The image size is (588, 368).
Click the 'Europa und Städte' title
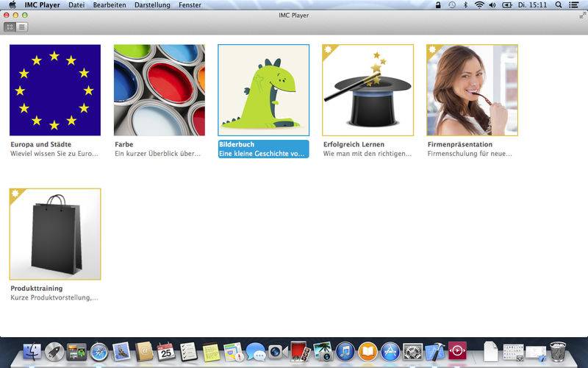[x=41, y=144]
